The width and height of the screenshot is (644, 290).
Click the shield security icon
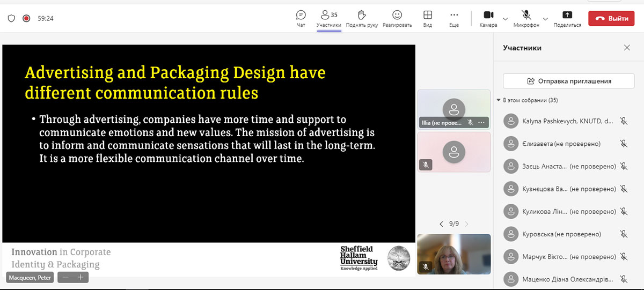click(11, 18)
